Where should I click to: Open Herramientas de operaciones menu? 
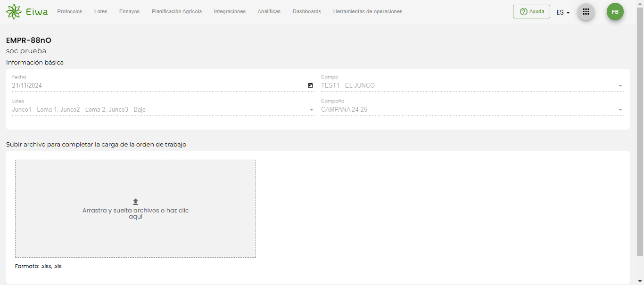point(367,12)
